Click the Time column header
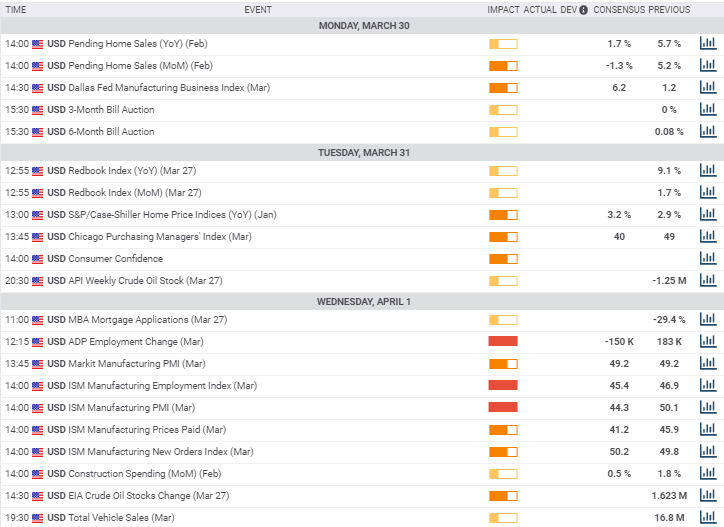 [x=16, y=9]
